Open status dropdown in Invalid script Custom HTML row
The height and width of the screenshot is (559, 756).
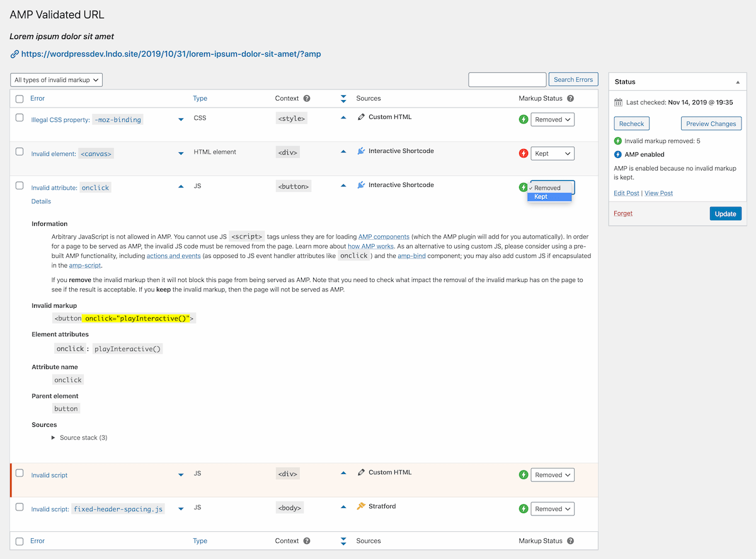pos(553,475)
